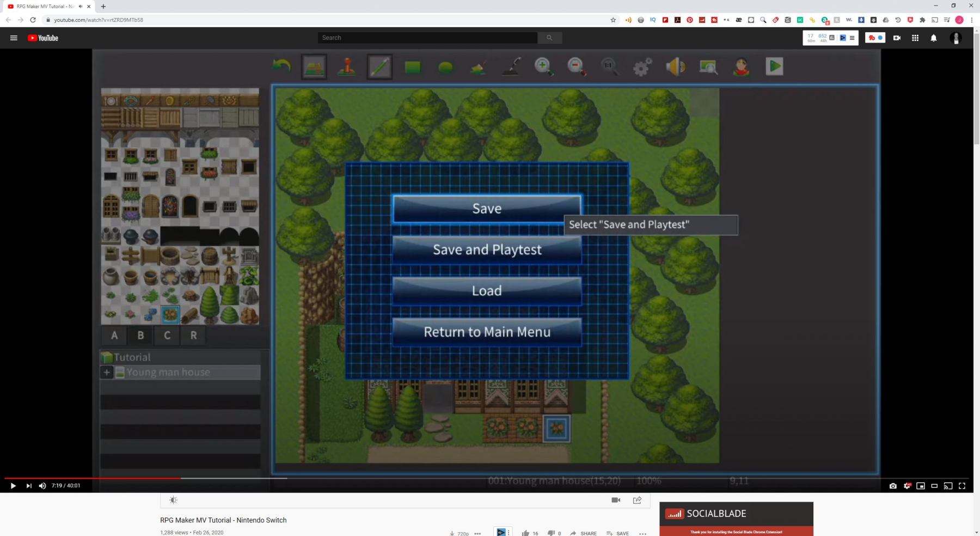
Task: Pick the green conifer tree tile in the palette
Action: [210, 304]
